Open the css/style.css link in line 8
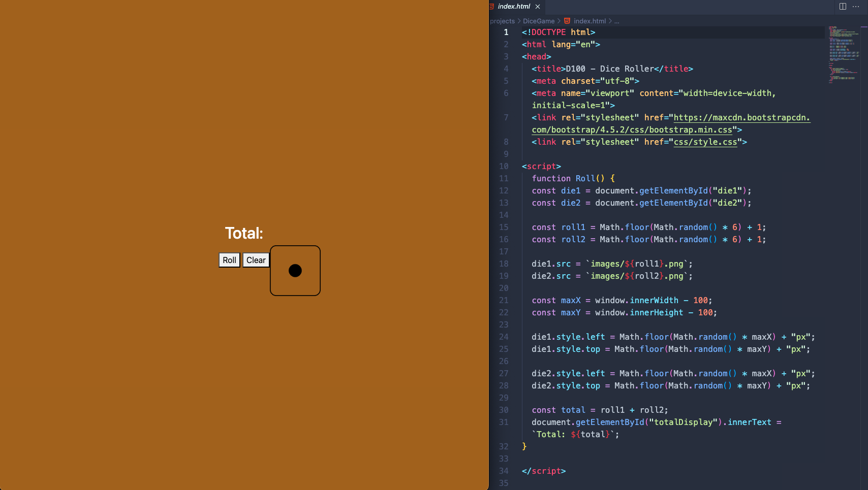Image resolution: width=868 pixels, height=490 pixels. (x=705, y=142)
